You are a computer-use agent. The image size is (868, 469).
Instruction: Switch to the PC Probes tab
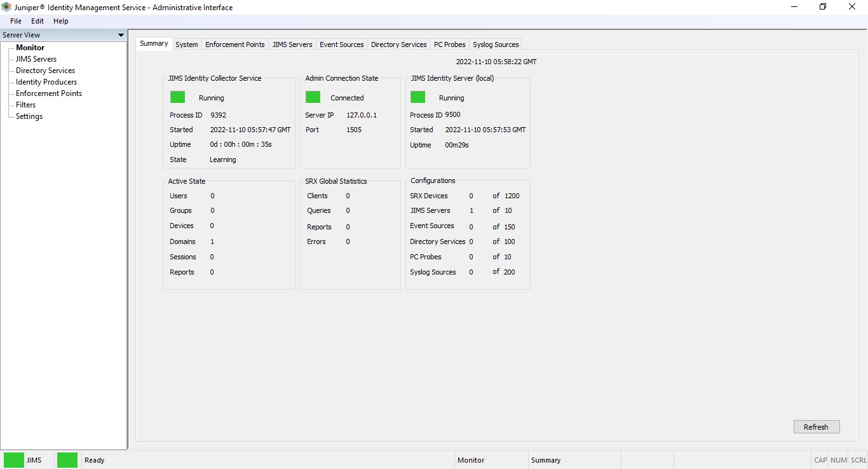tap(450, 44)
